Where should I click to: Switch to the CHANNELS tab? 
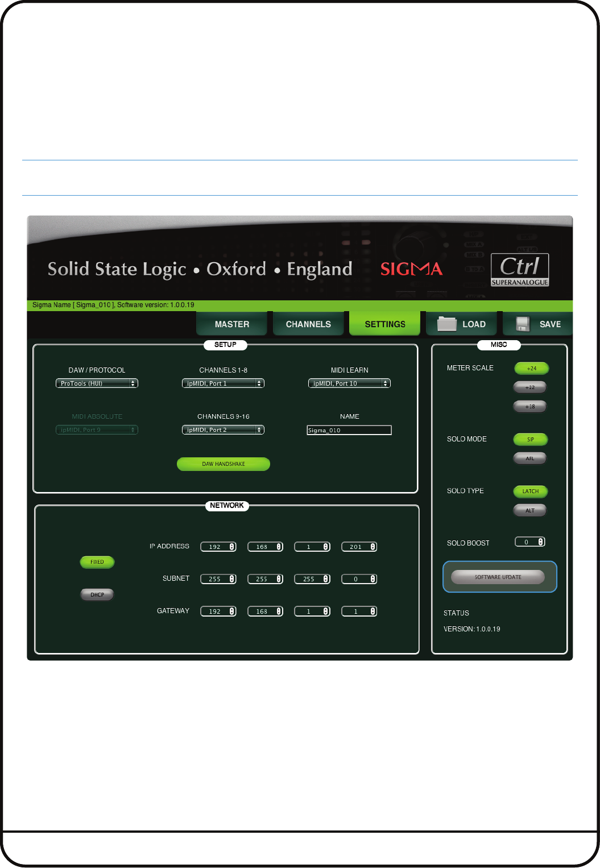pyautogui.click(x=308, y=324)
